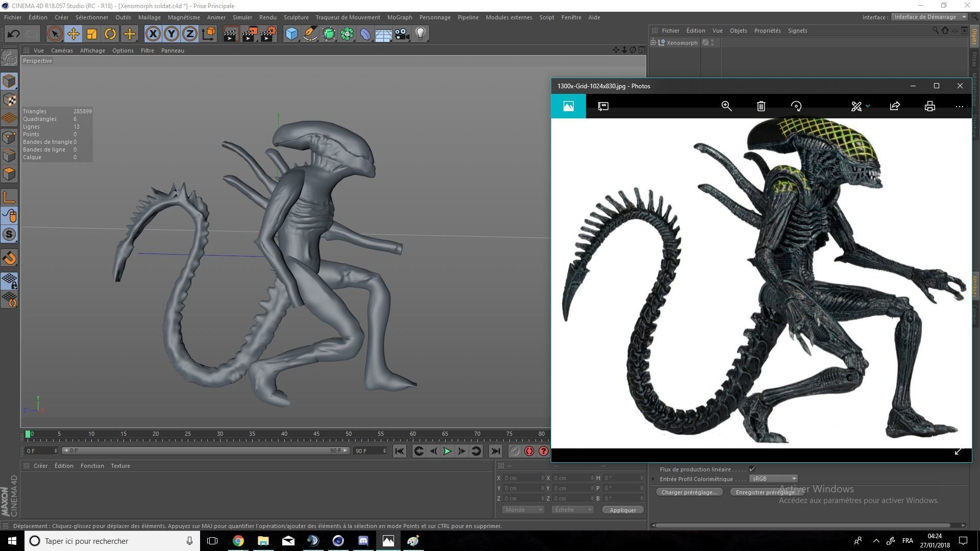Viewport: 980px width, 551px height.
Task: Share the photo from Photos
Action: point(895,106)
